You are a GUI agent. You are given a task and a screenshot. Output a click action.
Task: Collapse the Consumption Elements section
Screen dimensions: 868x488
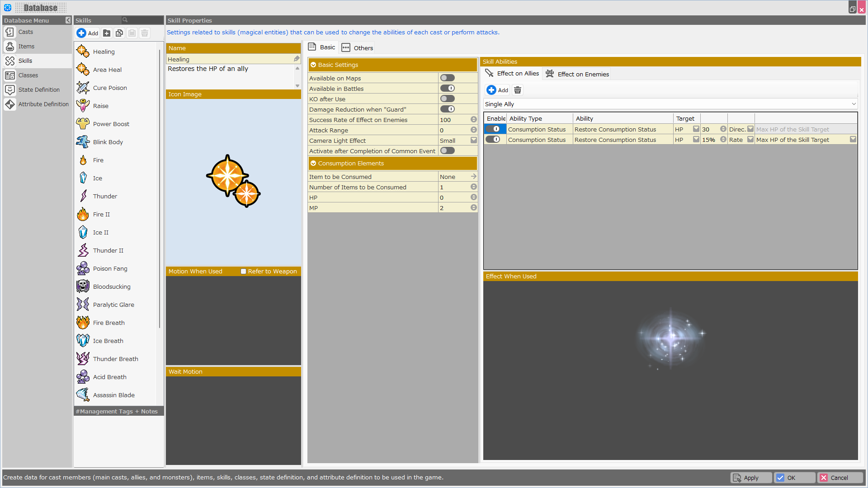[313, 164]
